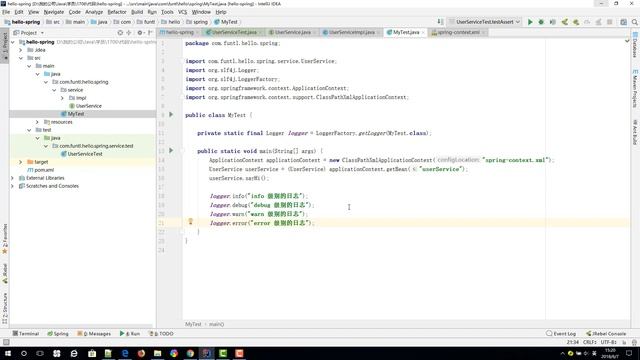Expand the .idea folder
640x360 pixels.
coord(21,50)
